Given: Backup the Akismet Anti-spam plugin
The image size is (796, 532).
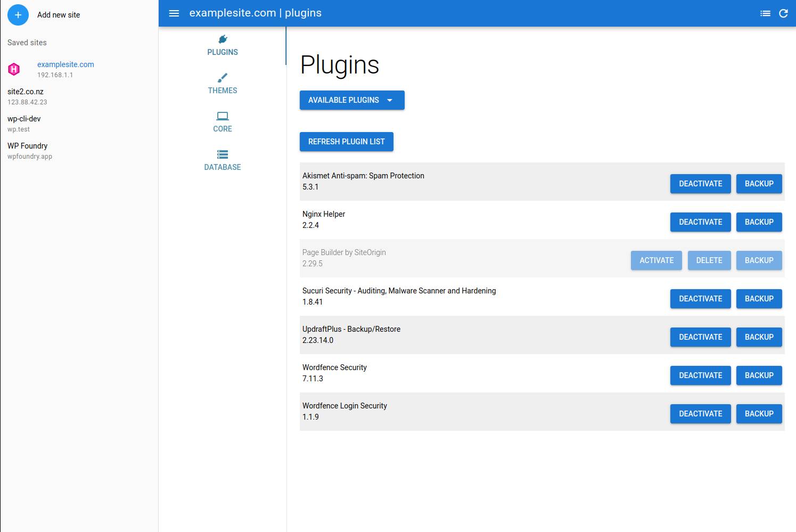Looking at the screenshot, I should coord(759,184).
